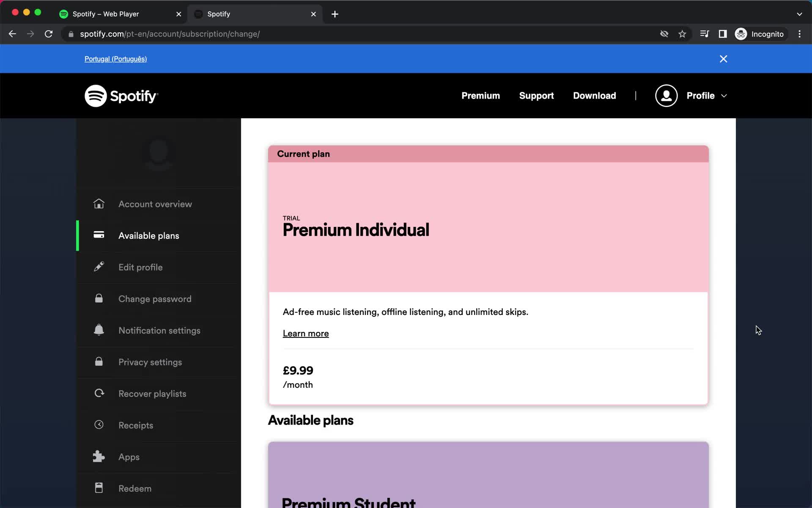Viewport: 812px width, 508px height.
Task: Click the Learn more link
Action: coord(305,333)
